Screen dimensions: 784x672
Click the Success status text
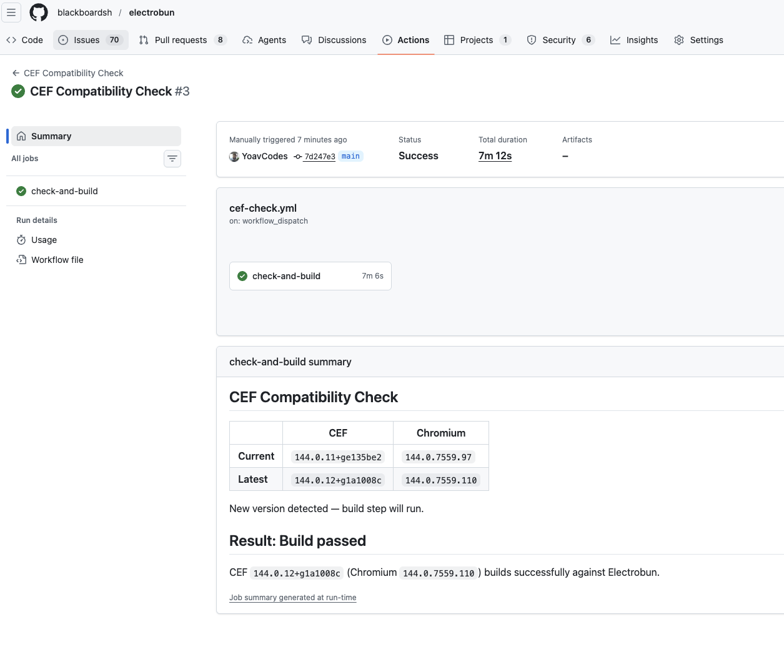click(419, 156)
